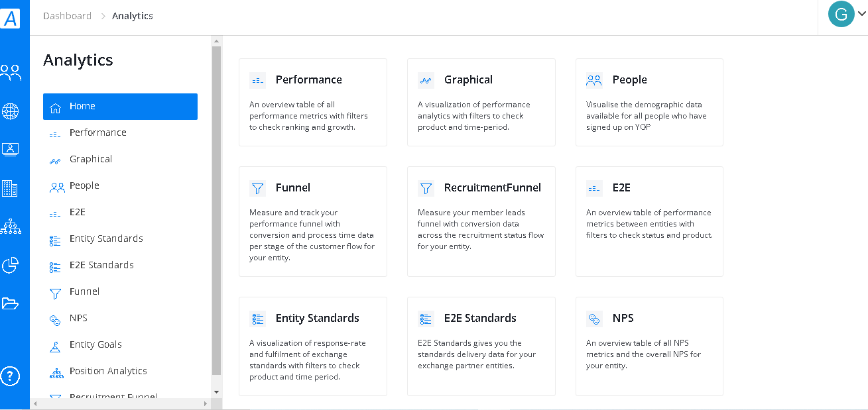Click the A logo at top left
Viewport: 868px width, 410px height.
tap(11, 18)
